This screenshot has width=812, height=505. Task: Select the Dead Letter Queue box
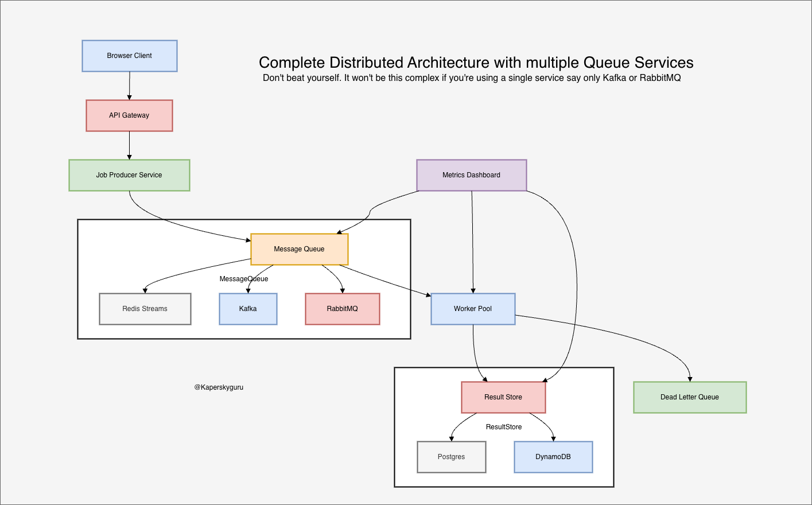click(x=690, y=397)
